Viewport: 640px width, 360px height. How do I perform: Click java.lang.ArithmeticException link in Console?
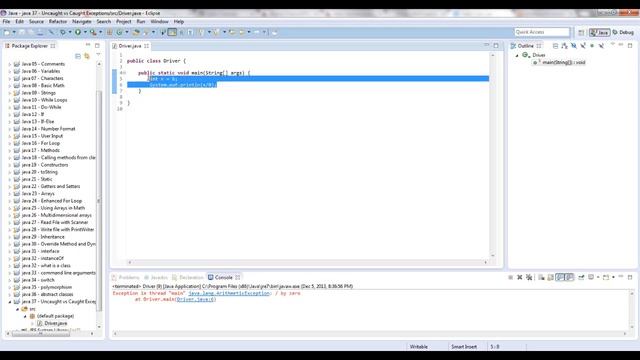(x=229, y=293)
